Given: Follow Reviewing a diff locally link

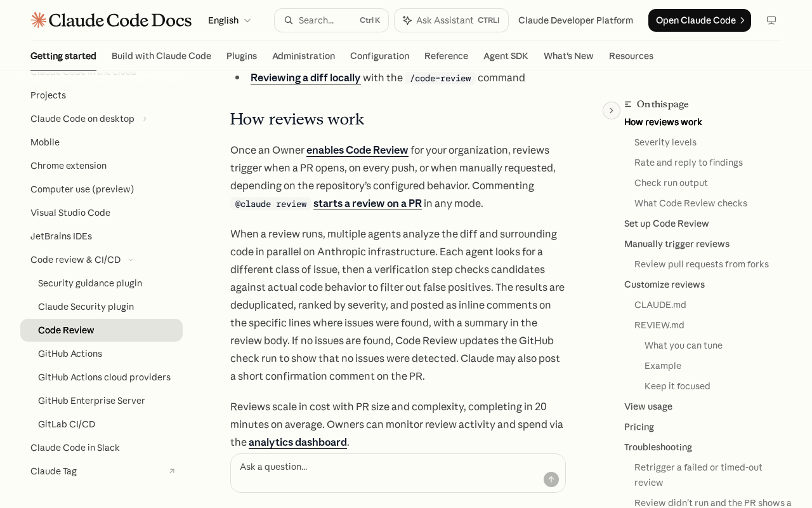Looking at the screenshot, I should coord(305,77).
